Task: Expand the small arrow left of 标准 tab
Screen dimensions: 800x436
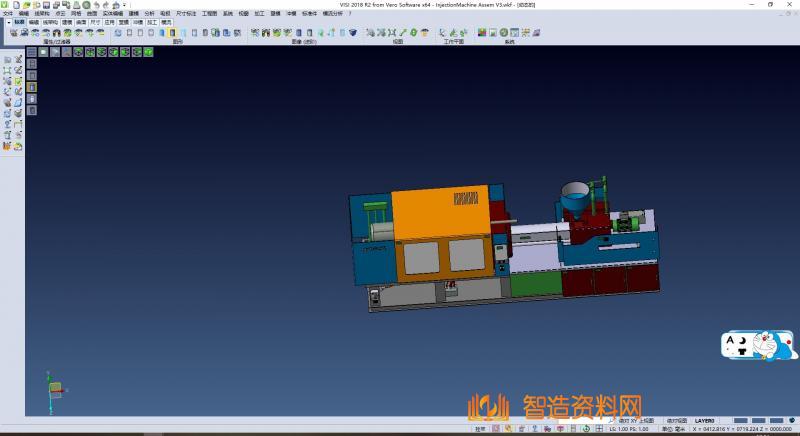Action: click(x=8, y=21)
